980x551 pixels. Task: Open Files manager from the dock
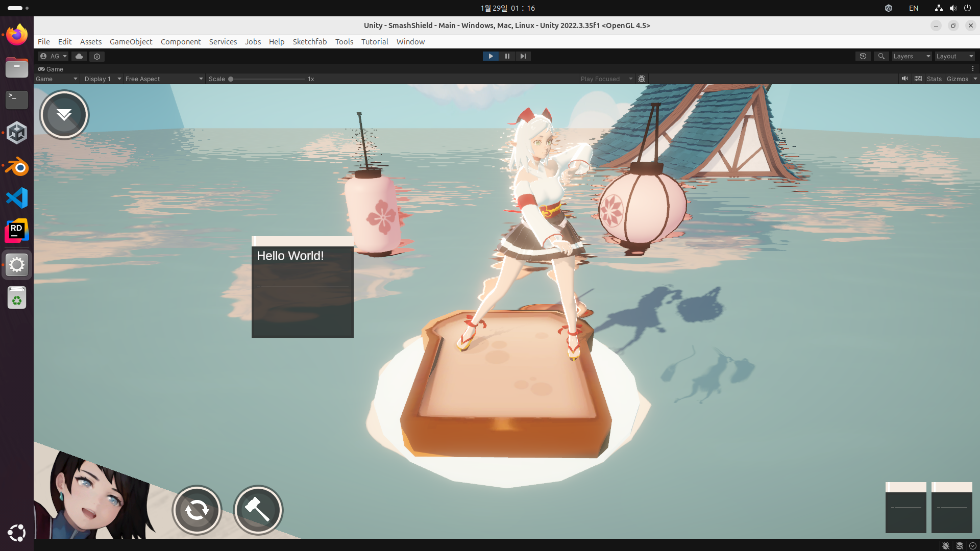(x=17, y=67)
